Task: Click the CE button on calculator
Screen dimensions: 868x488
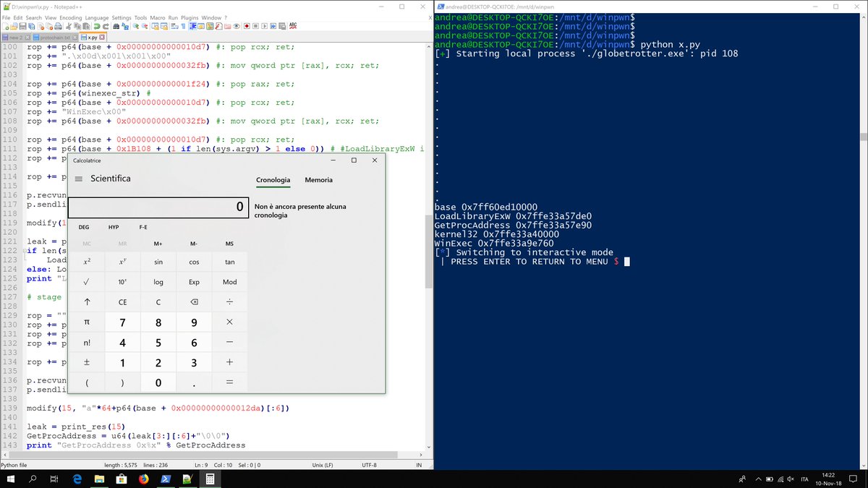Action: point(123,302)
